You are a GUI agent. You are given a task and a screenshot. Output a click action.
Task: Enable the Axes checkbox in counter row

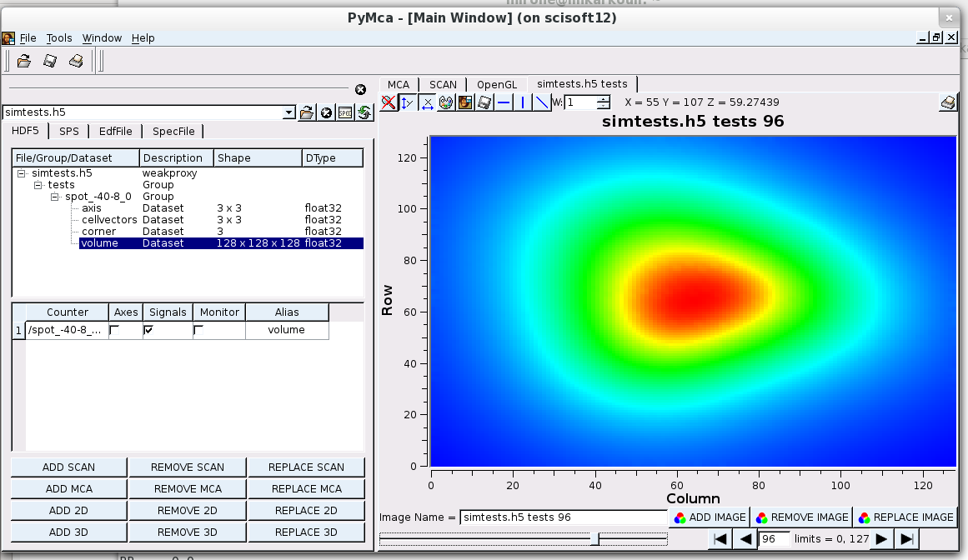[114, 330]
